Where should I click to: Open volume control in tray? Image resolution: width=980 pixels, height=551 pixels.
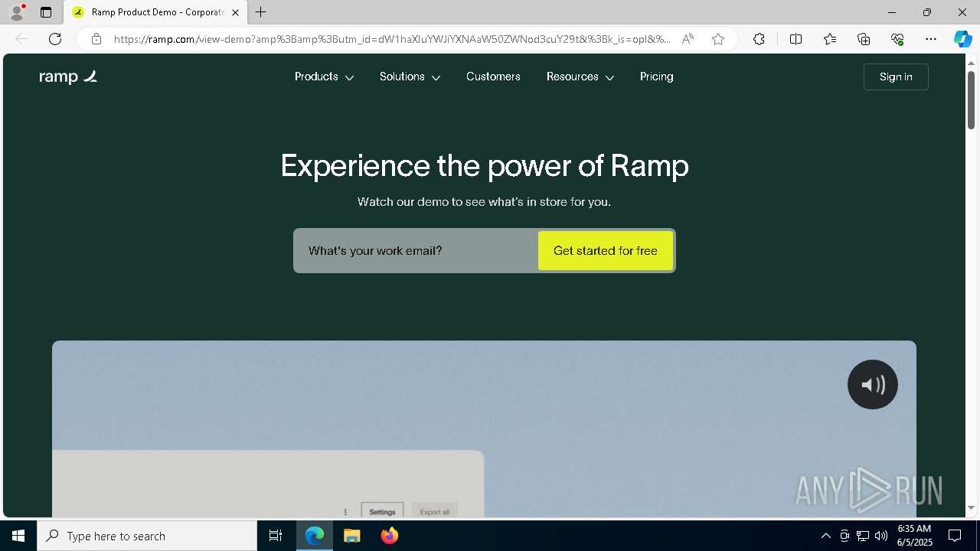(881, 536)
